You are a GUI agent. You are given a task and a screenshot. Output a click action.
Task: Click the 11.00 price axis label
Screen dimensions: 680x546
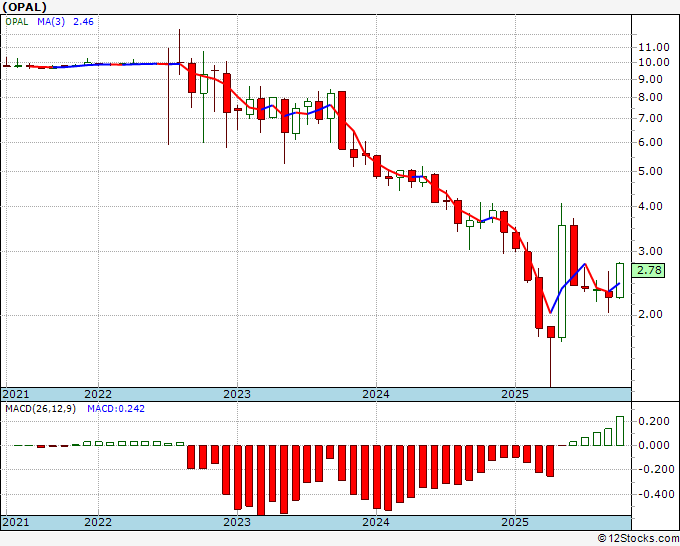tap(654, 47)
